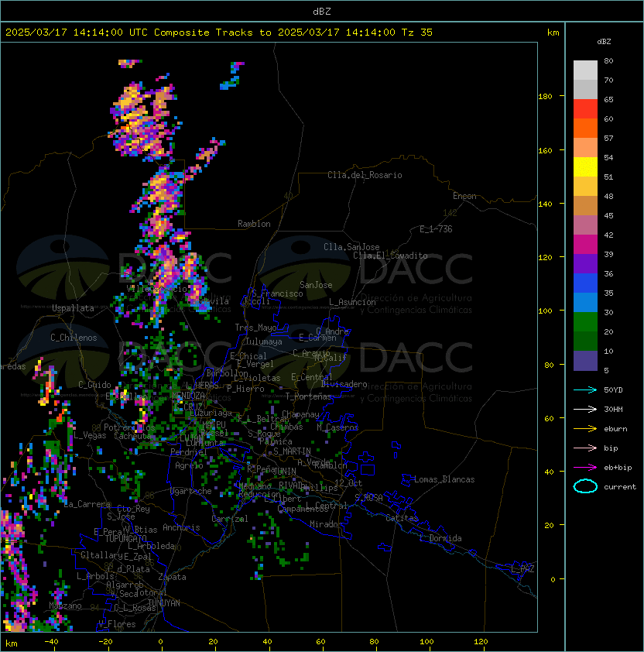Click the 'TUNUYAN' city label
The height and width of the screenshot is (652, 644).
pos(164,603)
